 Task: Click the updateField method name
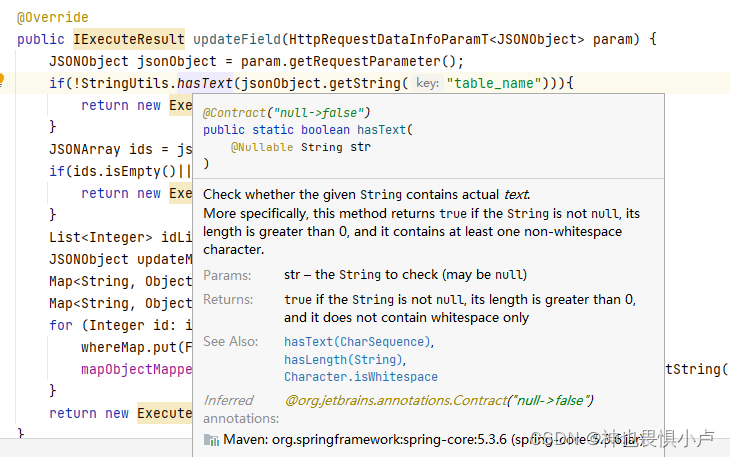tap(237, 39)
